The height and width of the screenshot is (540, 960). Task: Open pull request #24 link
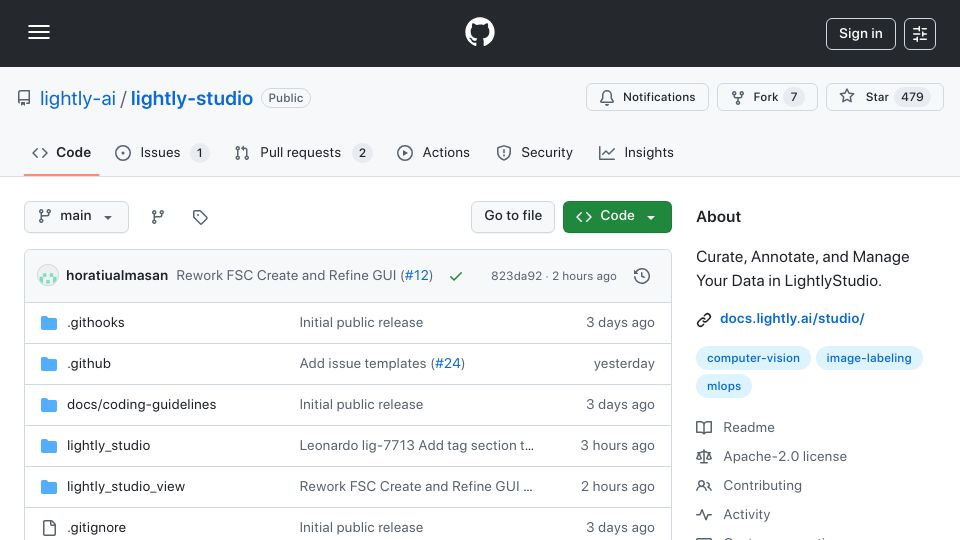click(448, 364)
